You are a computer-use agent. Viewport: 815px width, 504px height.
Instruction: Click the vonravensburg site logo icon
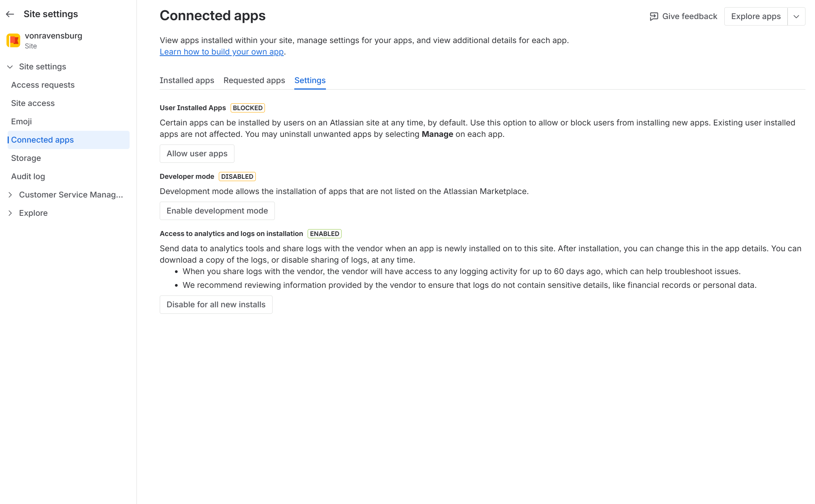pyautogui.click(x=13, y=40)
